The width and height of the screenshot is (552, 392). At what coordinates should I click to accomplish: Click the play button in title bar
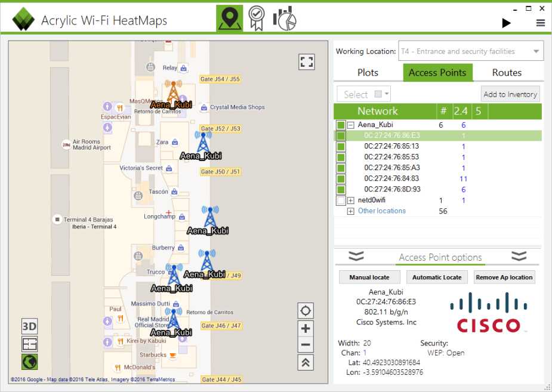point(507,23)
